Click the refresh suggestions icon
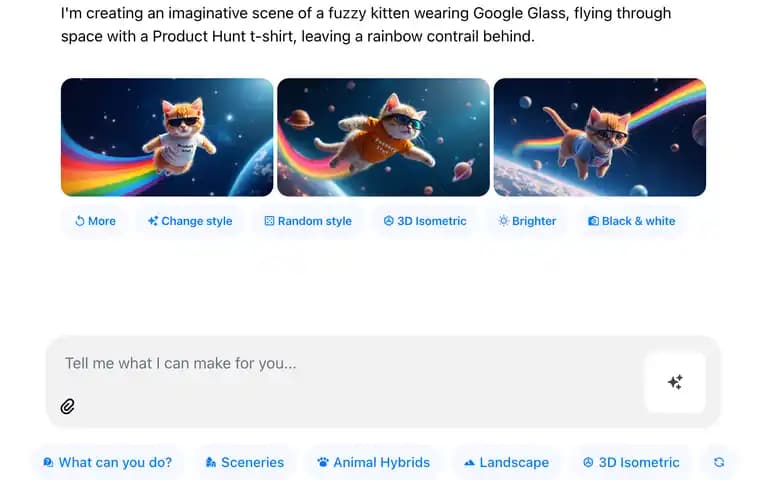Image resolution: width=768 pixels, height=480 pixels. click(x=719, y=462)
